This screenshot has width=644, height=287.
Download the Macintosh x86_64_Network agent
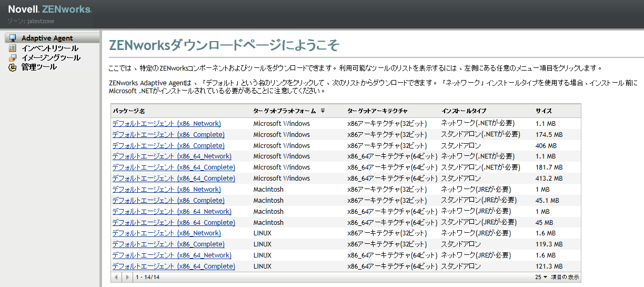[172, 212]
